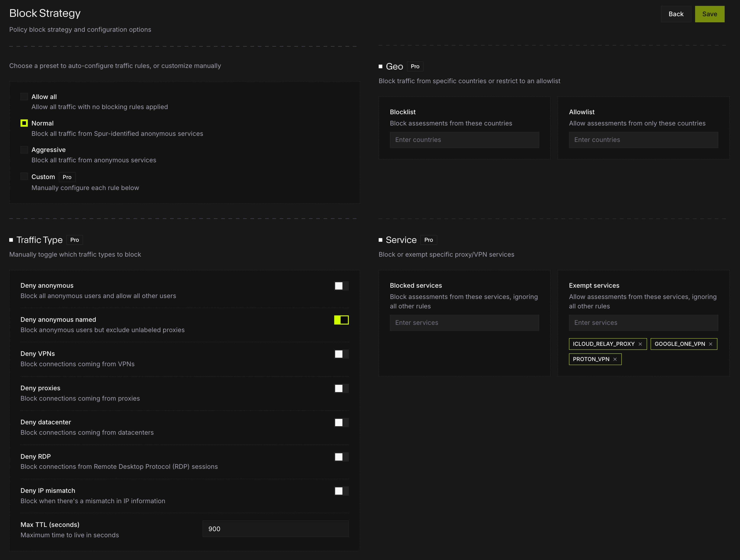This screenshot has width=740, height=560.
Task: Click the Exempt services heading
Action: (x=594, y=286)
